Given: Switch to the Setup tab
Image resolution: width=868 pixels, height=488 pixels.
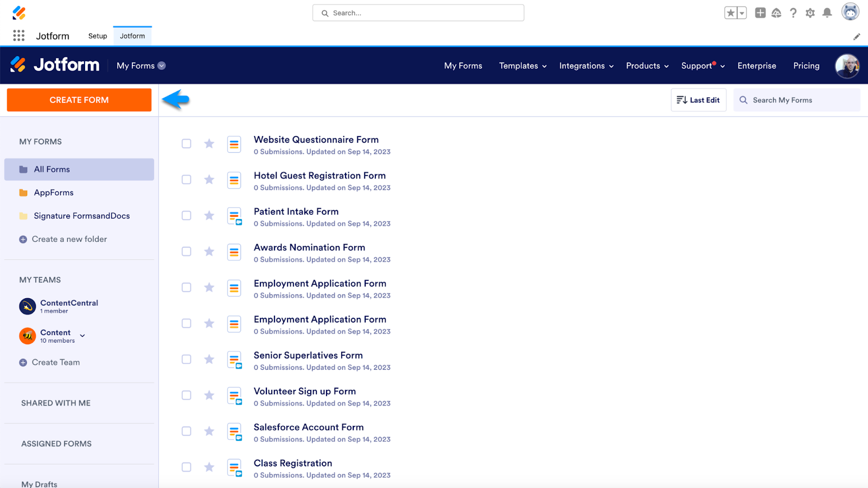Looking at the screenshot, I should (x=98, y=36).
